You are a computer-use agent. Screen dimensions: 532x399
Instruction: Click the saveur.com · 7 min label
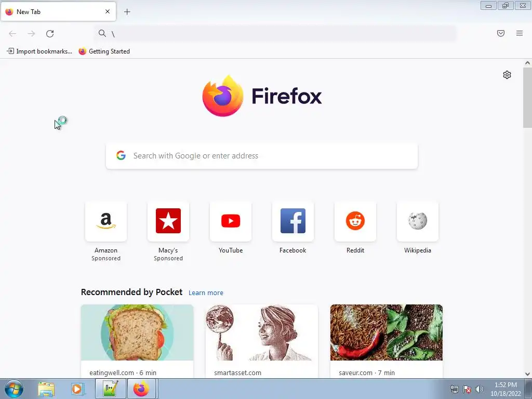[x=367, y=373]
